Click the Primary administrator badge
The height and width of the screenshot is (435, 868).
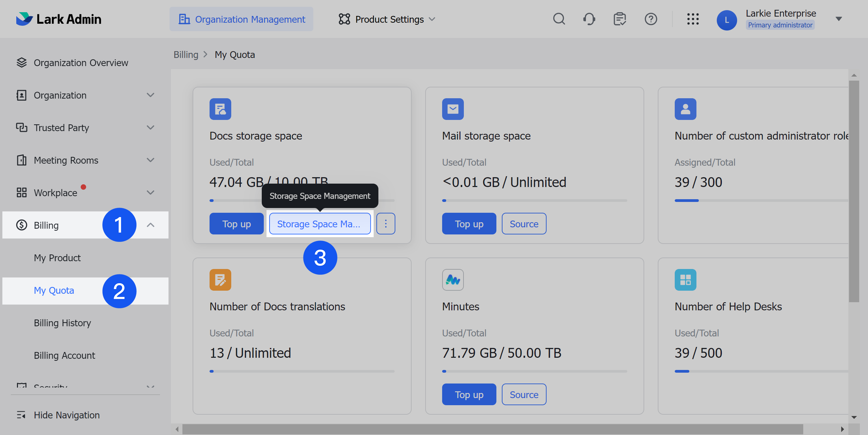click(x=780, y=25)
